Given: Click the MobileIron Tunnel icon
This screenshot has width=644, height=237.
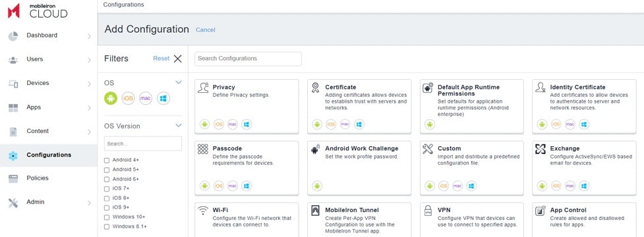Looking at the screenshot, I should coord(316,211).
